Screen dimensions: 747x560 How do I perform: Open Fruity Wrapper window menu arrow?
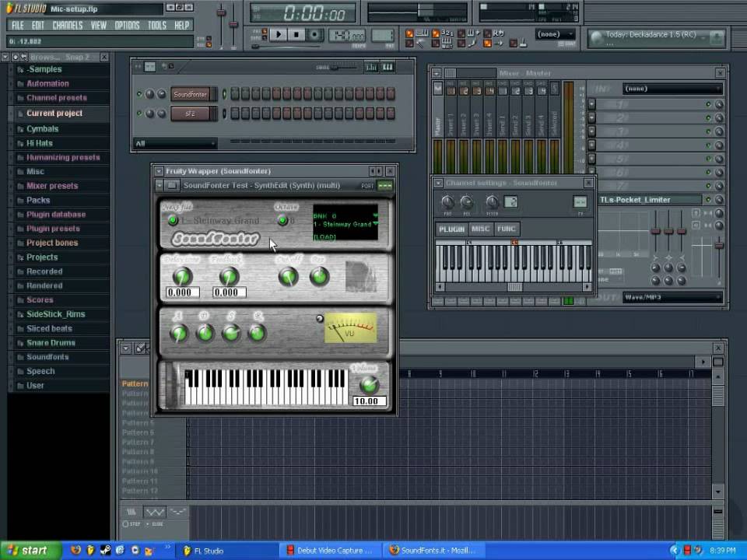(159, 171)
